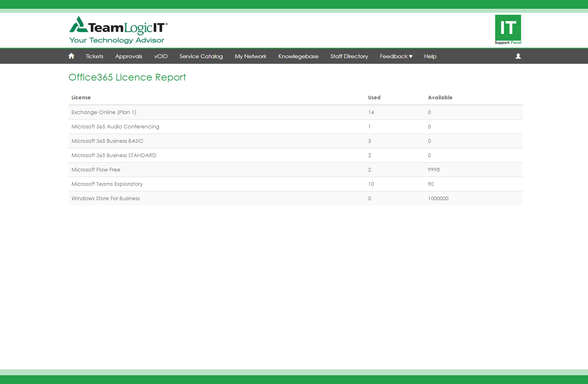Select Microsoft 365 Business BASIC row
Viewport: 588px width, 384px height.
click(x=296, y=141)
